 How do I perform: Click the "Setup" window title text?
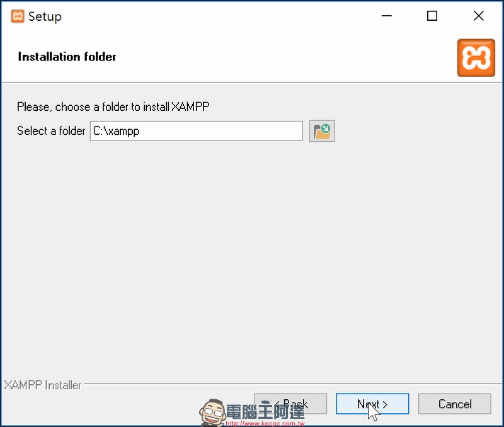click(x=45, y=17)
